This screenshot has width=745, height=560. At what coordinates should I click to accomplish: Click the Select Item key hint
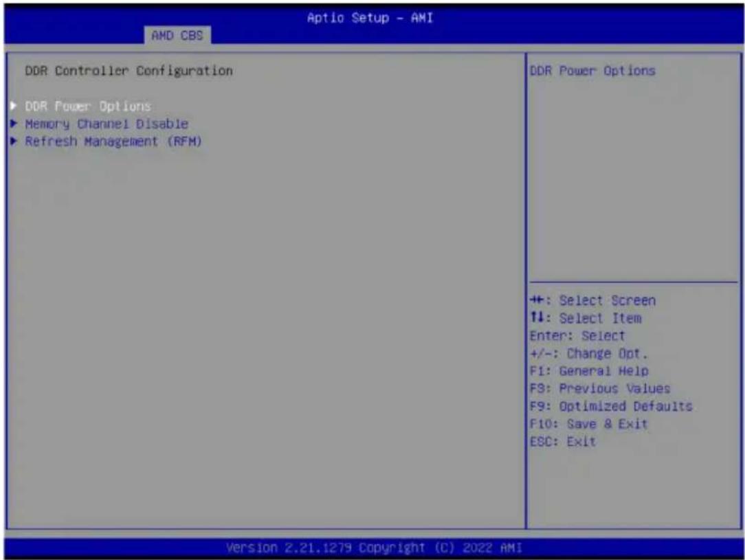[586, 318]
